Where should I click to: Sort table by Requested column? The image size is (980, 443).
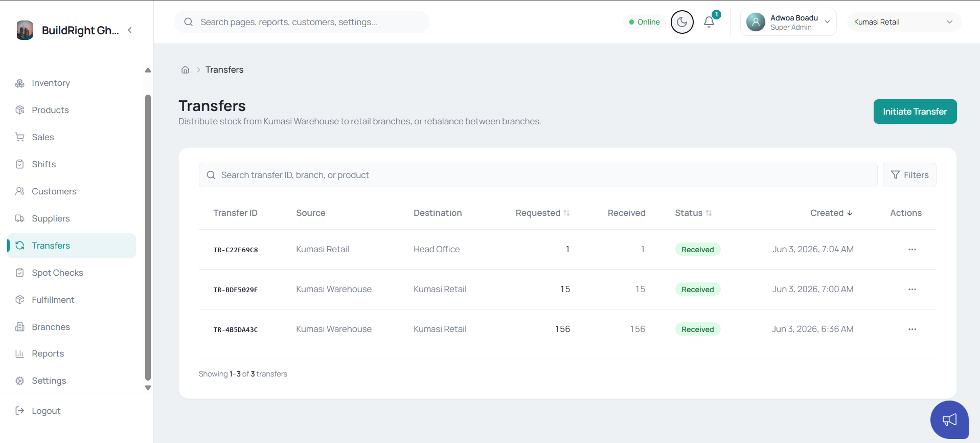(542, 213)
